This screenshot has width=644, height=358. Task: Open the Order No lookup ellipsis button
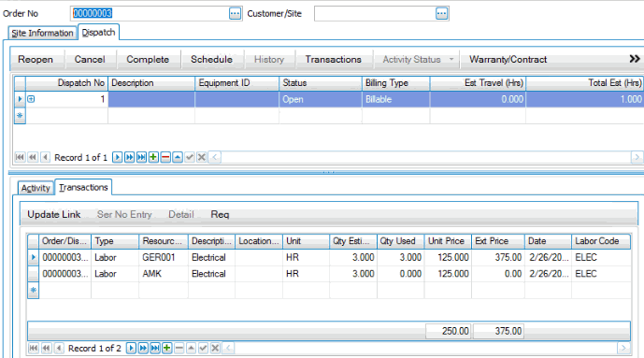tap(235, 13)
